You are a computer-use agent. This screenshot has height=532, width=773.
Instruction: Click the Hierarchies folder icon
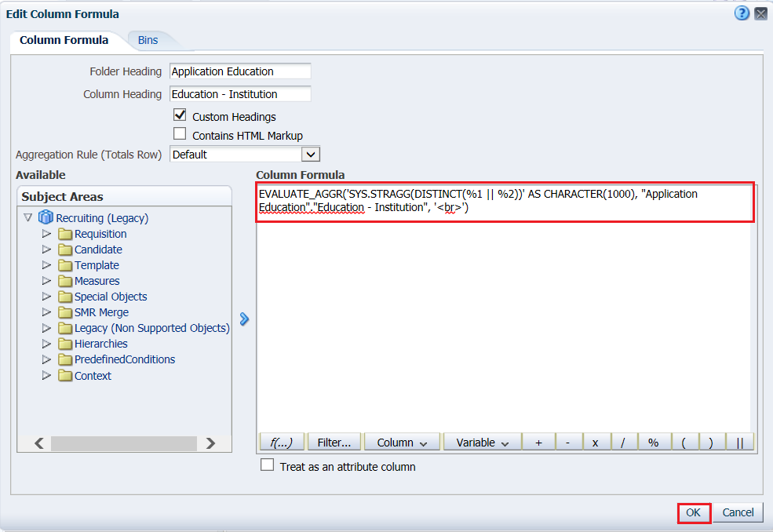(x=65, y=344)
